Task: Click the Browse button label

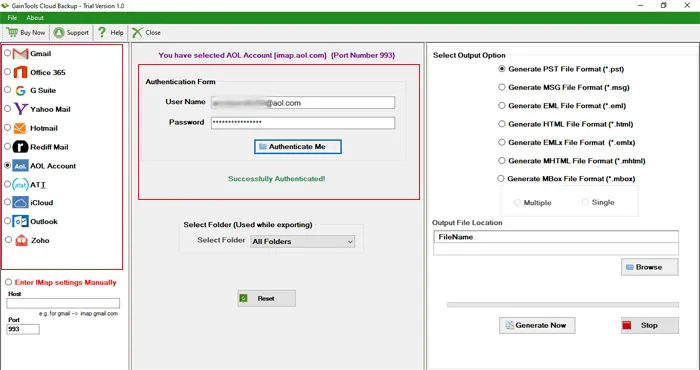Action: click(649, 267)
